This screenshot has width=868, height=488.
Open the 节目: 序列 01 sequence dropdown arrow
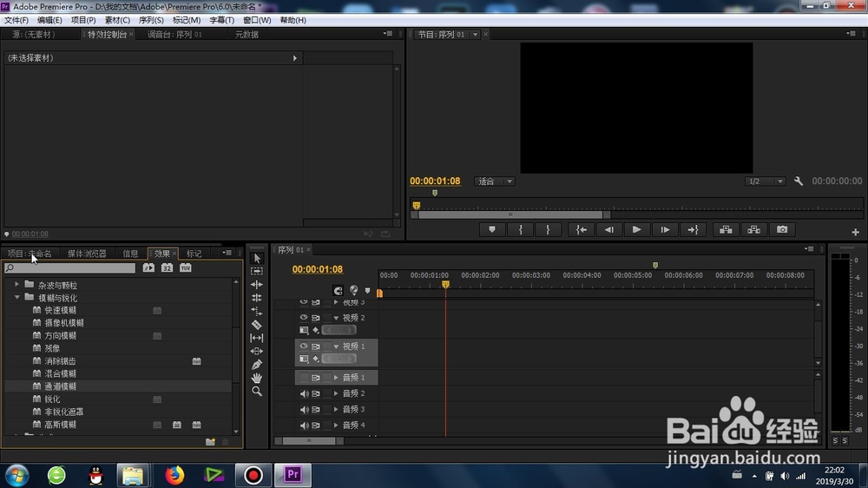(475, 35)
